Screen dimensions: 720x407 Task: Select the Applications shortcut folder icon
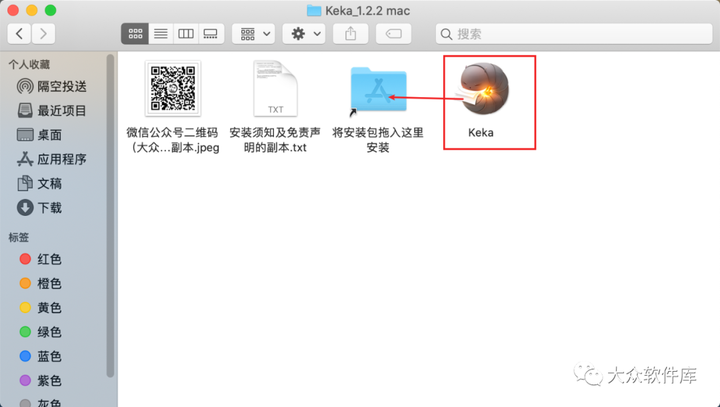pos(378,90)
